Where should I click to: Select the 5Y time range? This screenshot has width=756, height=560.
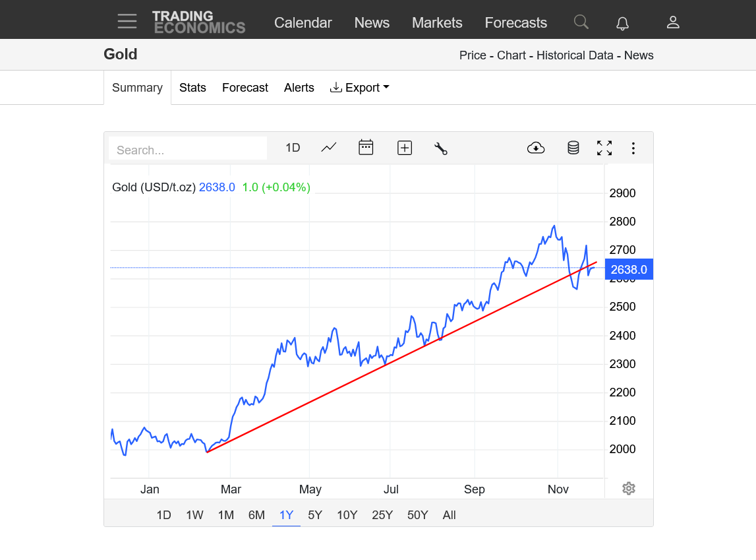315,515
